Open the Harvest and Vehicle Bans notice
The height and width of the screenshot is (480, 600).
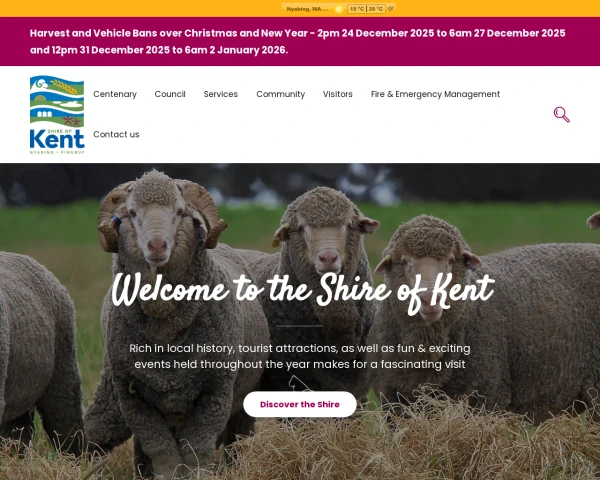tap(297, 41)
